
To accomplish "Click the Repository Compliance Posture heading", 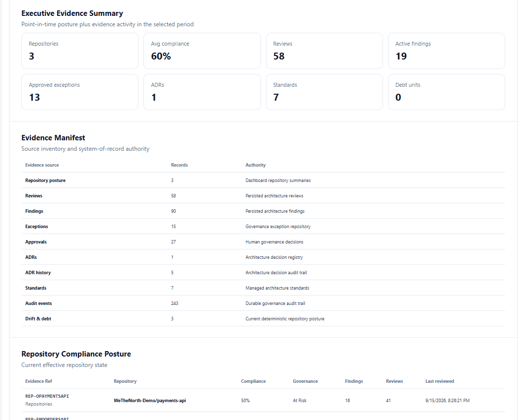I will tap(76, 354).
